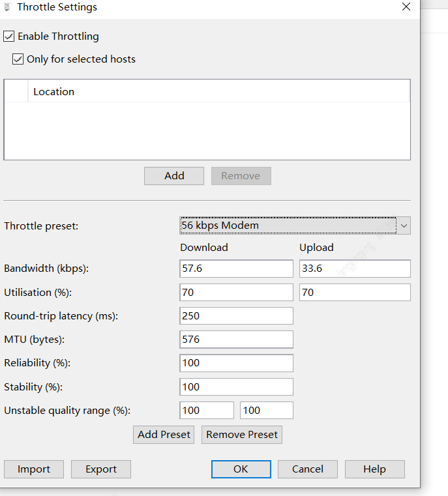Viewport: 448px width, 496px height.
Task: Click the Utilisation (%) label
Action: (38, 293)
